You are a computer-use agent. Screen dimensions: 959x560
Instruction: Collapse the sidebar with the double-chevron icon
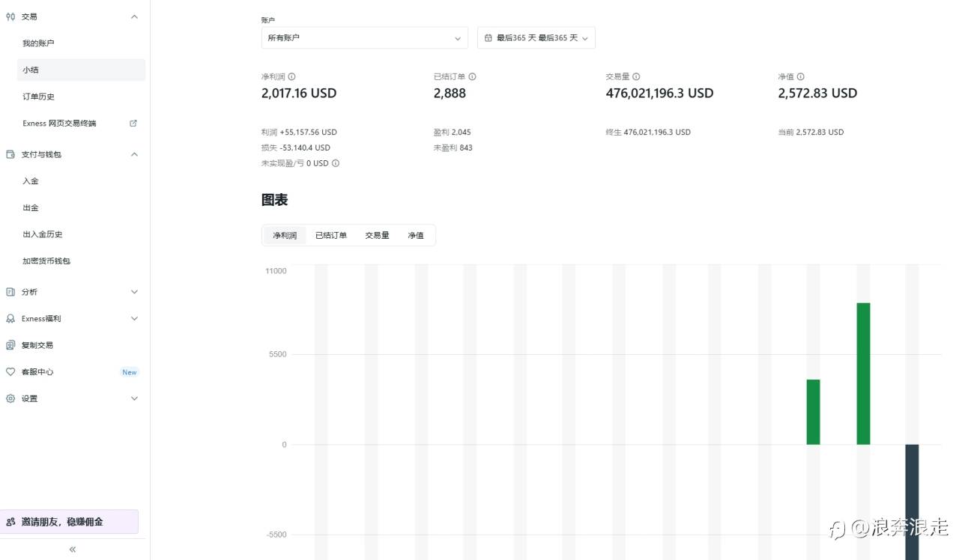[73, 550]
